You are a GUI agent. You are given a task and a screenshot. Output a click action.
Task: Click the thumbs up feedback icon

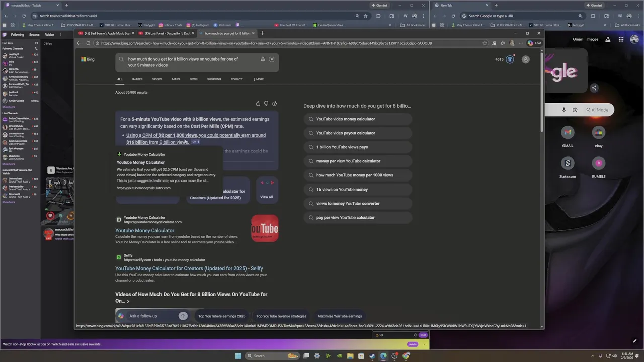click(258, 104)
